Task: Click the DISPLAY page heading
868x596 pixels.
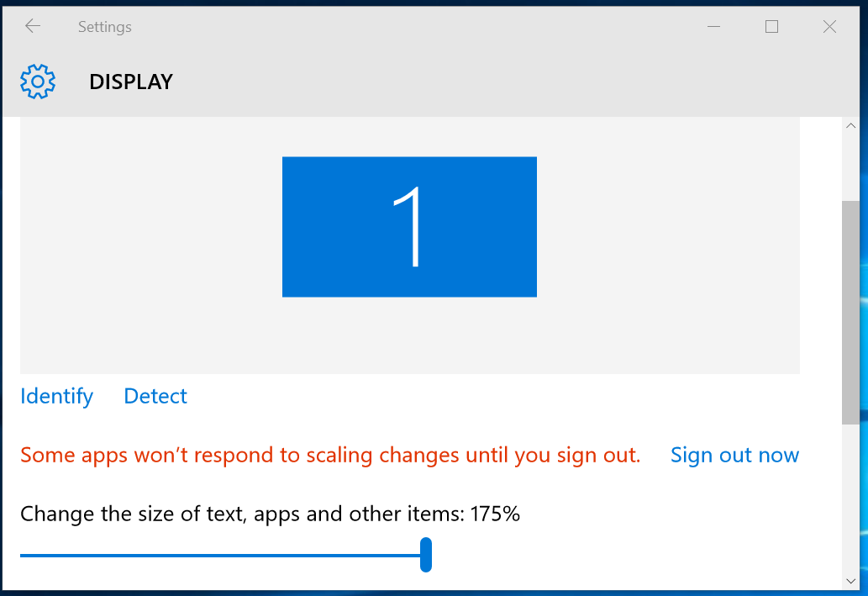Action: tap(131, 82)
